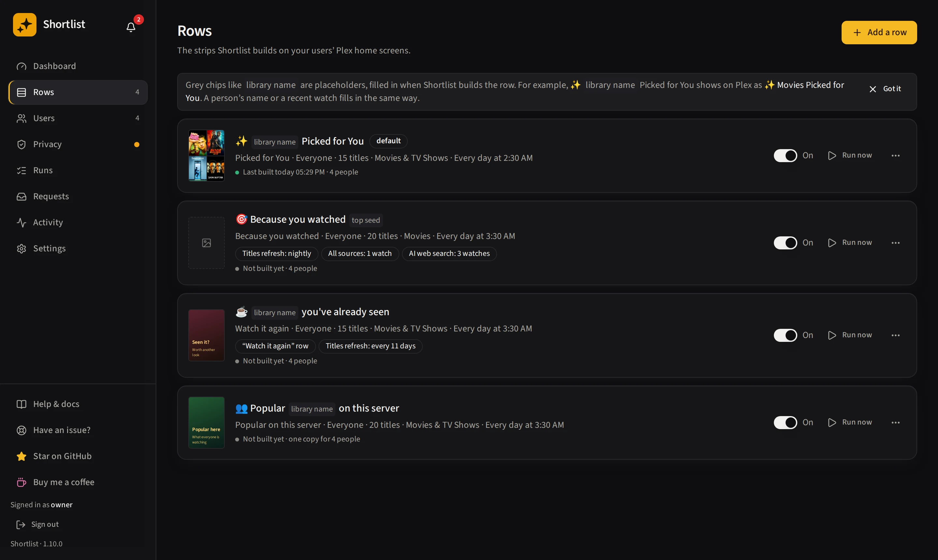Image resolution: width=938 pixels, height=560 pixels.
Task: Disable the you've already seen row
Action: tap(785, 335)
